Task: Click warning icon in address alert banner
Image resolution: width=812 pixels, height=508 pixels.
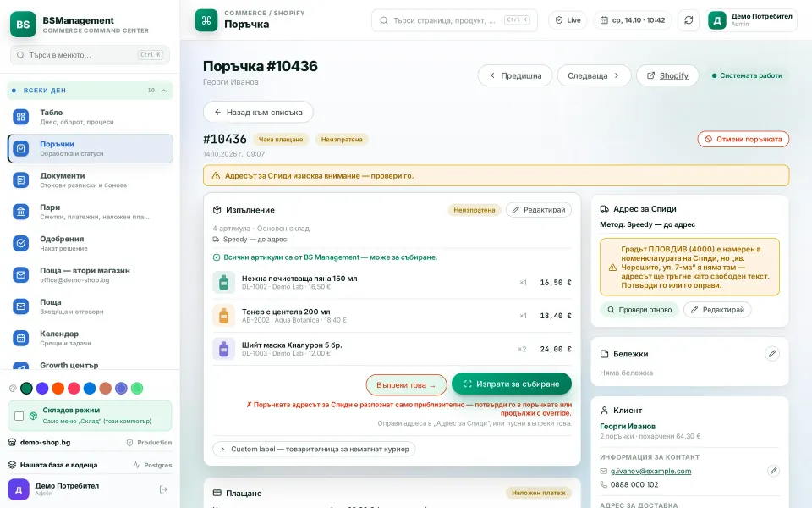Action: (216, 176)
